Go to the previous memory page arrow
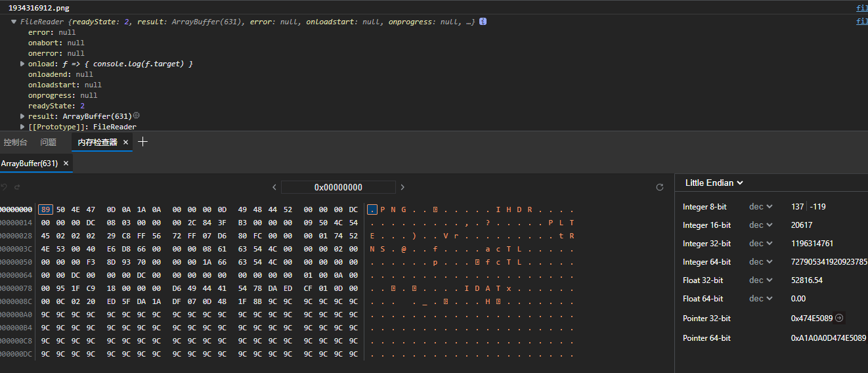This screenshot has height=373, width=868. tap(274, 187)
